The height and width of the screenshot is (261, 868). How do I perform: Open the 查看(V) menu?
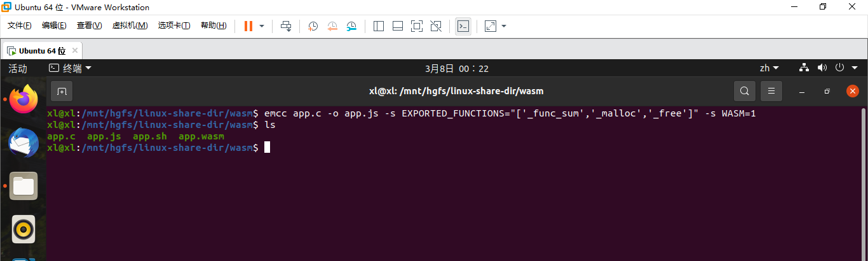(x=89, y=25)
